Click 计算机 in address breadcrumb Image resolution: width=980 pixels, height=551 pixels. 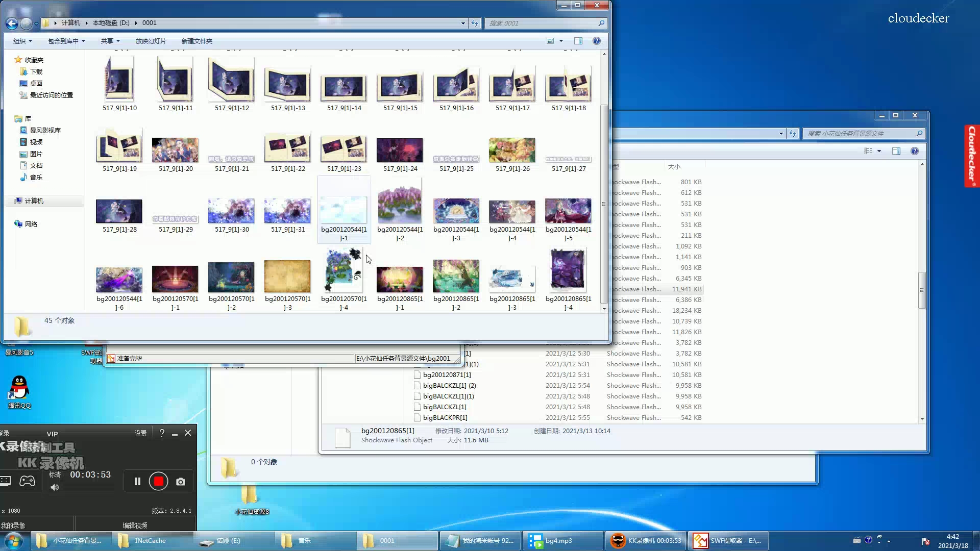click(x=70, y=23)
